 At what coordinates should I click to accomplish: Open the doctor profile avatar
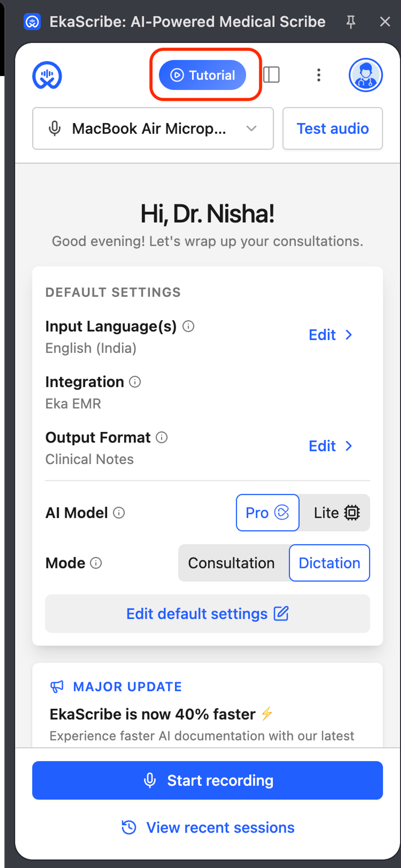(365, 75)
